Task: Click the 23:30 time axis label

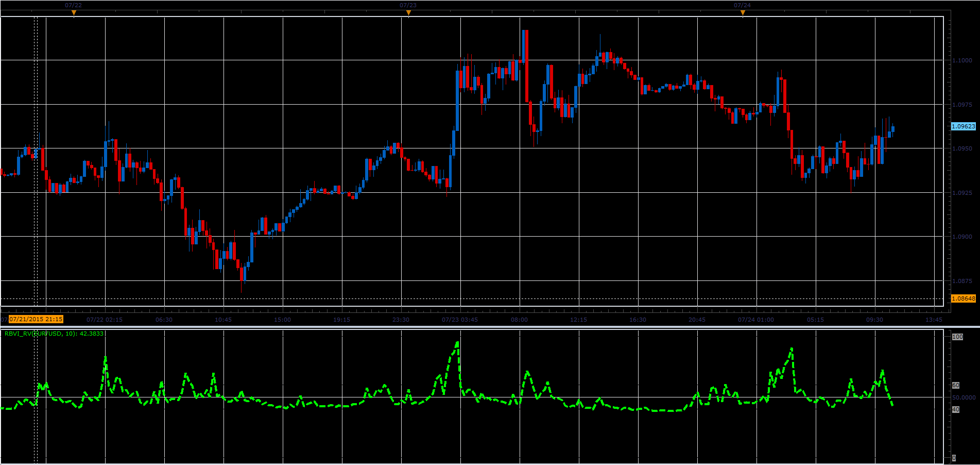Action: pos(401,320)
